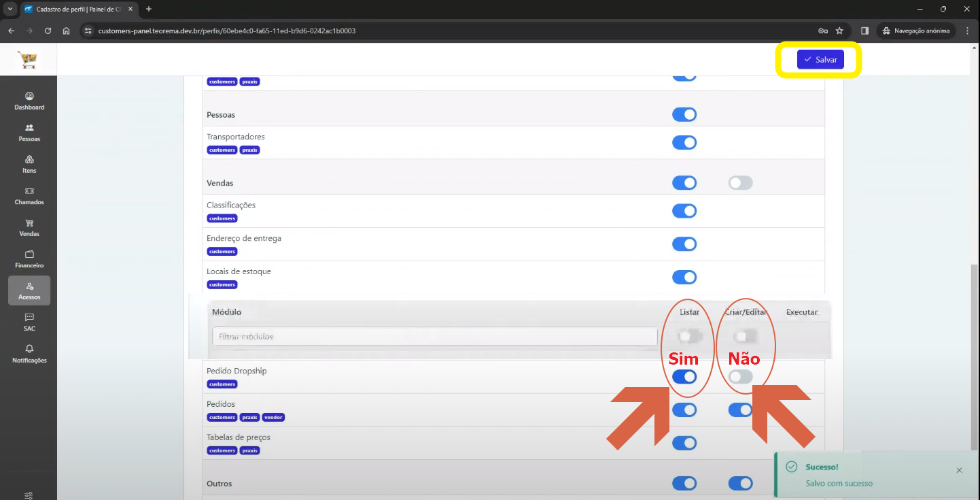
Task: Click the Salvo com sucesso message
Action: pos(839,483)
